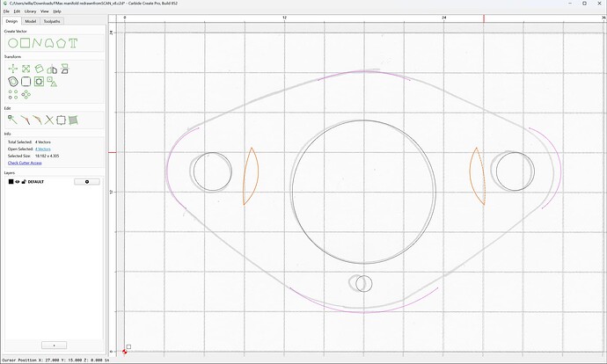The image size is (607, 364).
Task: Select the Rectangle create-vector tool
Action: click(26, 43)
